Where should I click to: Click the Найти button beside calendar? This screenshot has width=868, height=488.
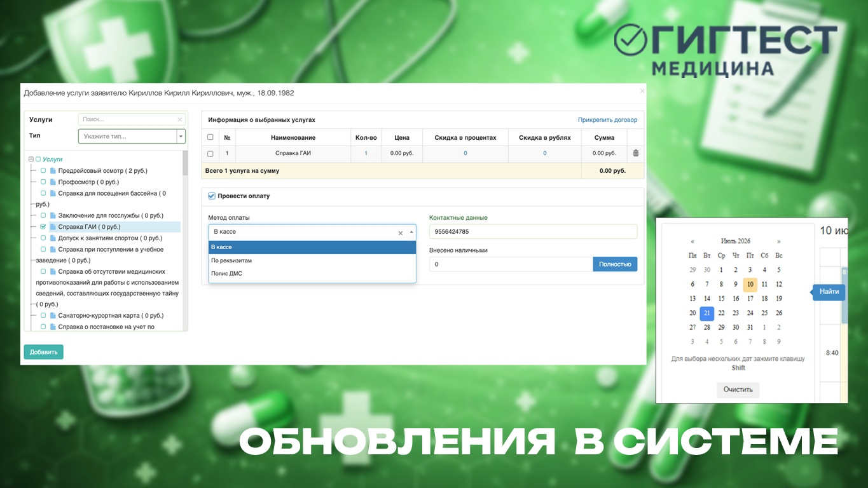[x=829, y=292]
